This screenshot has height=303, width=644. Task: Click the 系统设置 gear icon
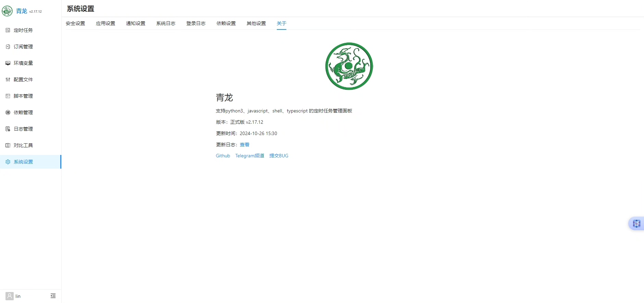tap(8, 162)
